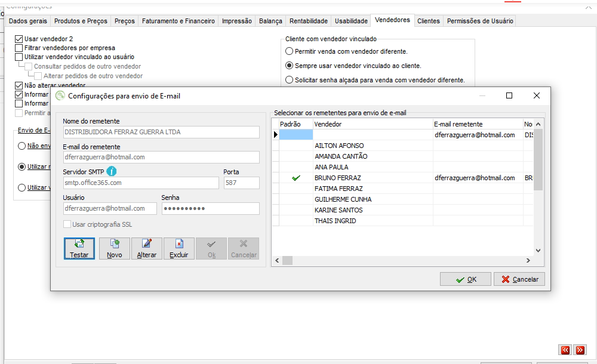Click the Nome do remetente field
This screenshot has height=364, width=597.
tap(161, 132)
